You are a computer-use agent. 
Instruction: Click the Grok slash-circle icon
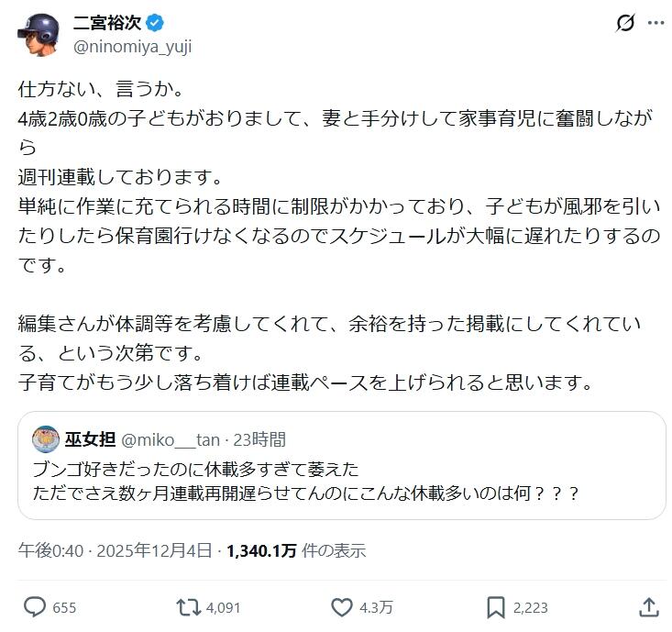(x=625, y=23)
